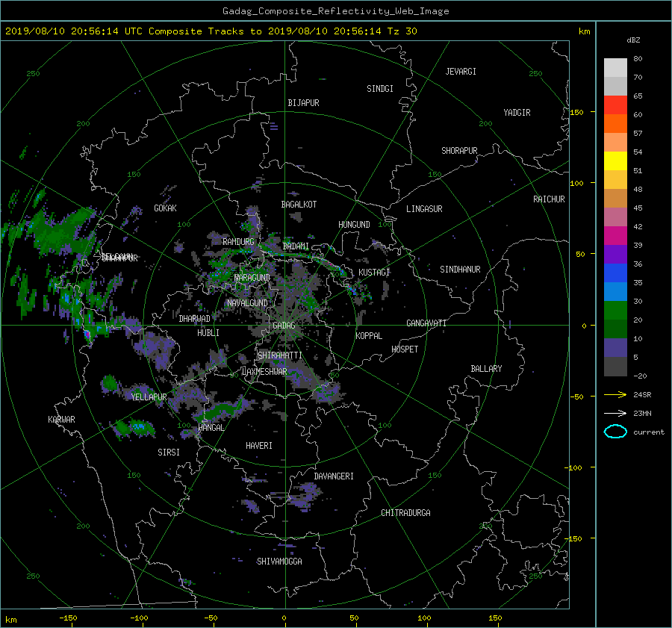The image size is (672, 628).
Task: Click the -150 tick on bottom axis
Action: click(68, 618)
